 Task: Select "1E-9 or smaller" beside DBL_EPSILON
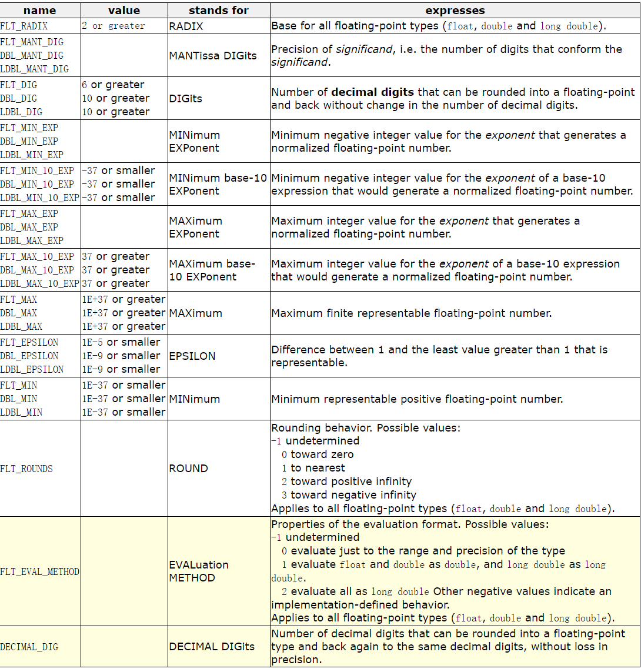click(x=121, y=356)
